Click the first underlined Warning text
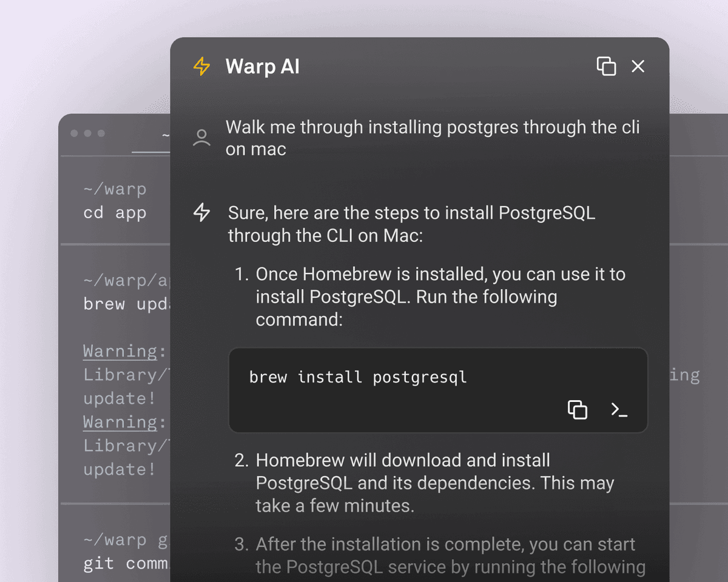Viewport: 728px width, 582px height. pyautogui.click(x=120, y=351)
